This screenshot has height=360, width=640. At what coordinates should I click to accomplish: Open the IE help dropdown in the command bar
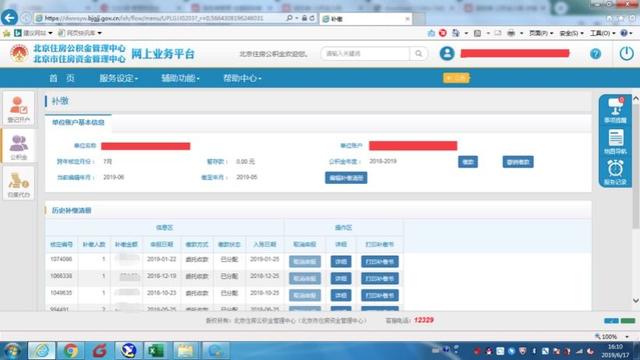point(626,33)
